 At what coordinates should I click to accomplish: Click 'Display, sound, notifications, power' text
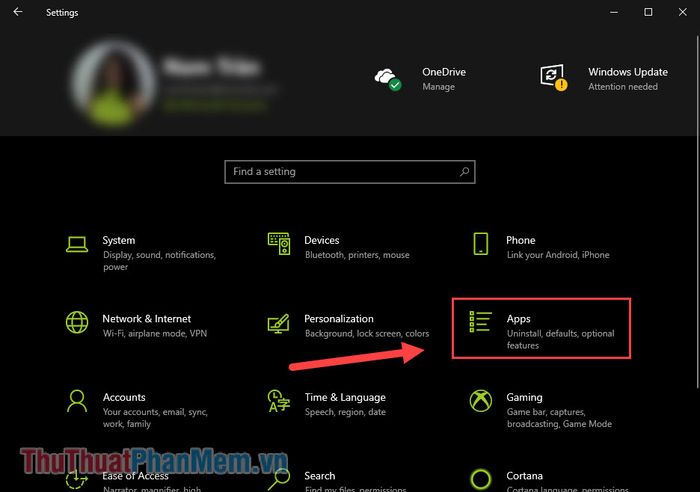pos(159,261)
